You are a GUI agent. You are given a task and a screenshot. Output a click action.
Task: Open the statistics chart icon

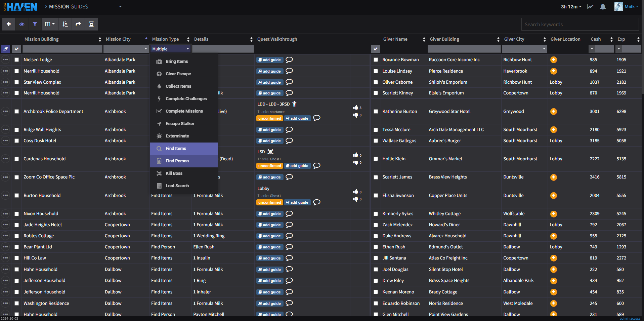[x=590, y=7]
